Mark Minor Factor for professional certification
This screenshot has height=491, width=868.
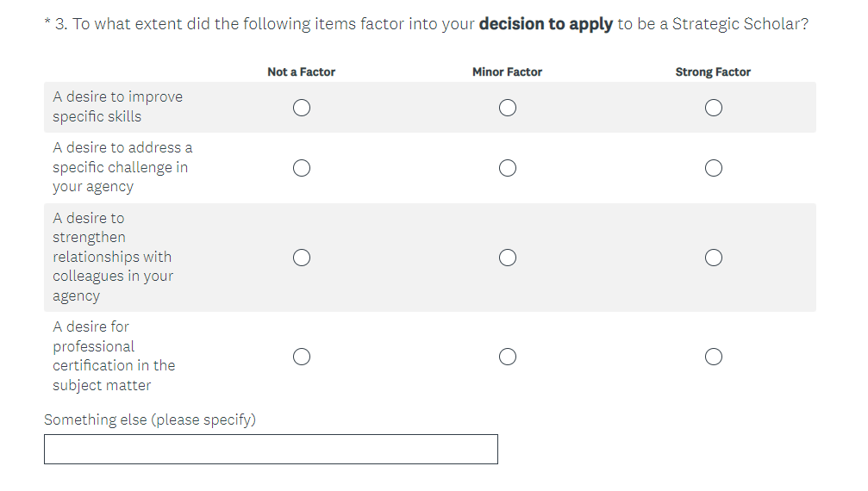(x=508, y=357)
